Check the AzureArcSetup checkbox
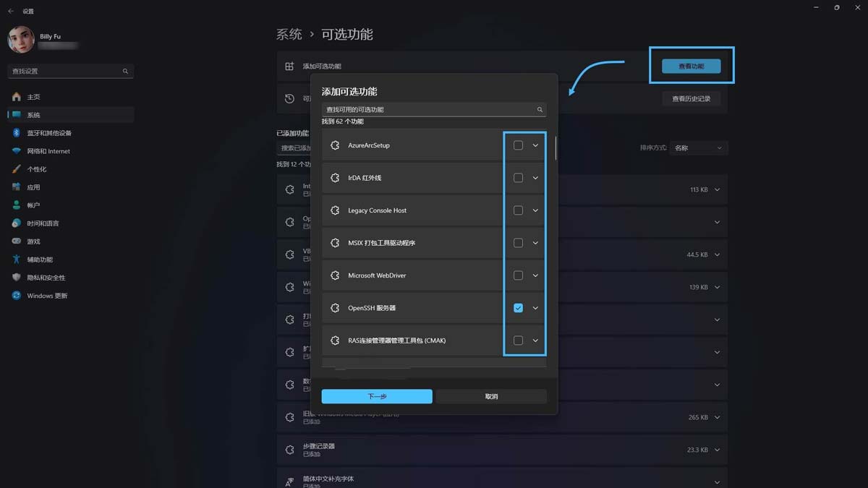The width and height of the screenshot is (868, 488). point(518,145)
